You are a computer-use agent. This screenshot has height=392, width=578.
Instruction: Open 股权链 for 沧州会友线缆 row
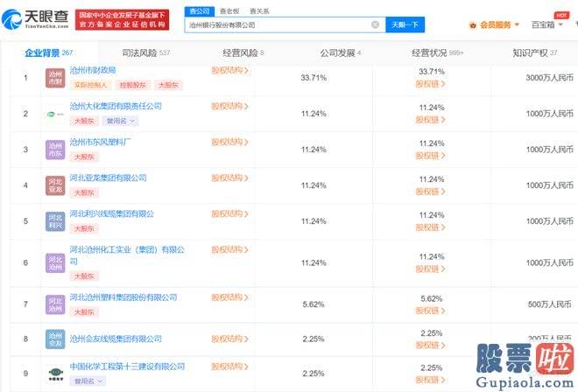430,346
